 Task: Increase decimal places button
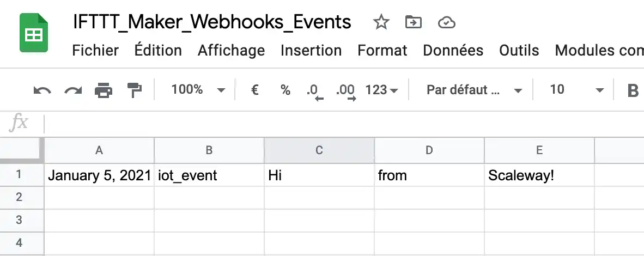345,91
